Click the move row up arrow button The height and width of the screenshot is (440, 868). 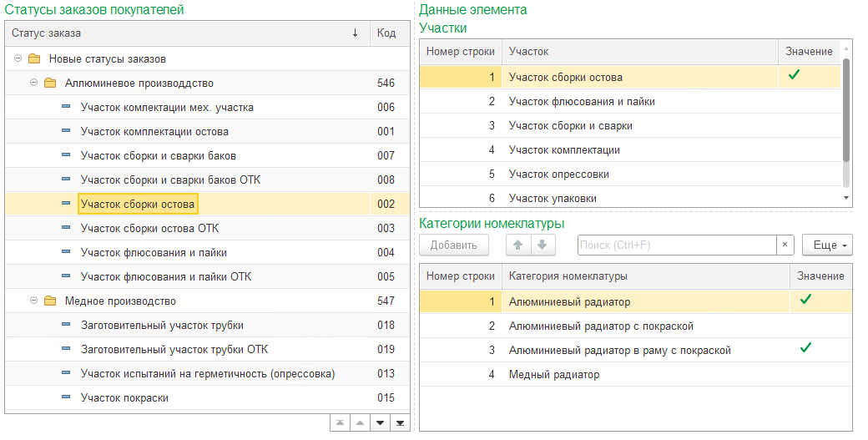tap(517, 245)
